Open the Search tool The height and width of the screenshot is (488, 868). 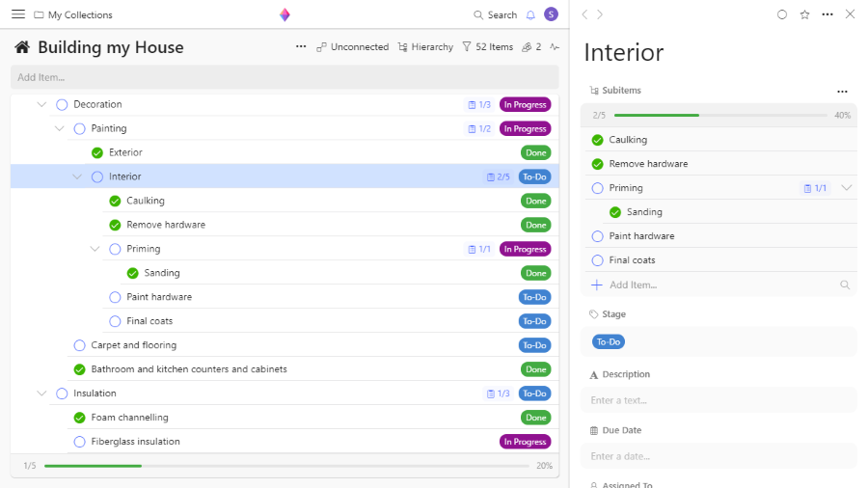click(495, 14)
